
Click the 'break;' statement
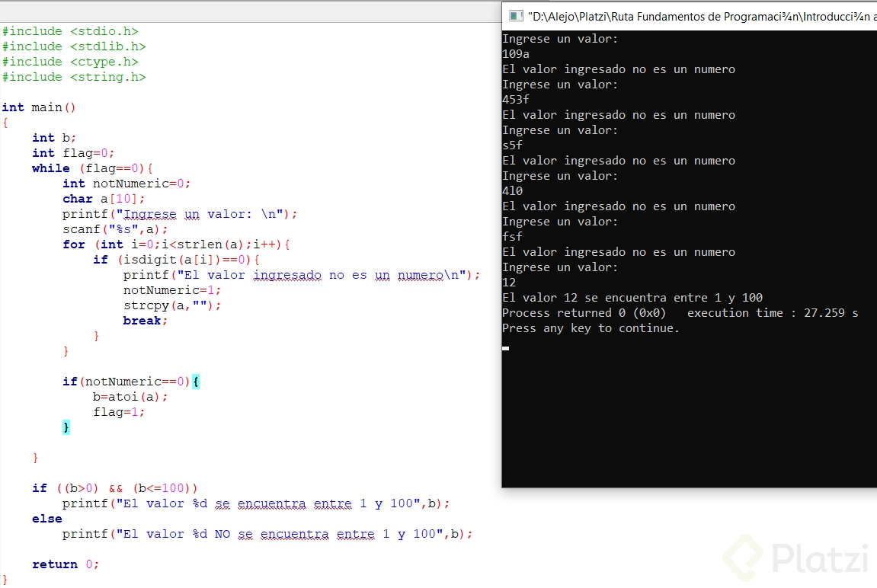(145, 321)
